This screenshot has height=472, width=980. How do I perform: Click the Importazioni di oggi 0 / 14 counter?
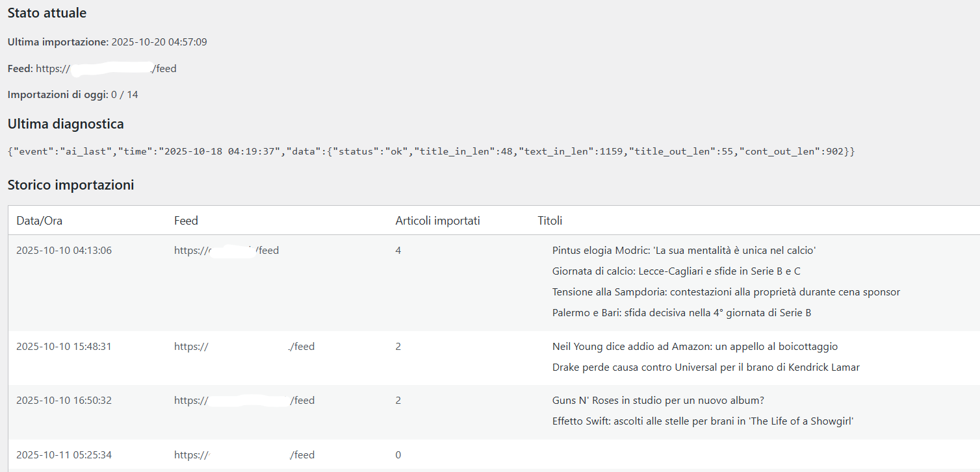(x=124, y=95)
